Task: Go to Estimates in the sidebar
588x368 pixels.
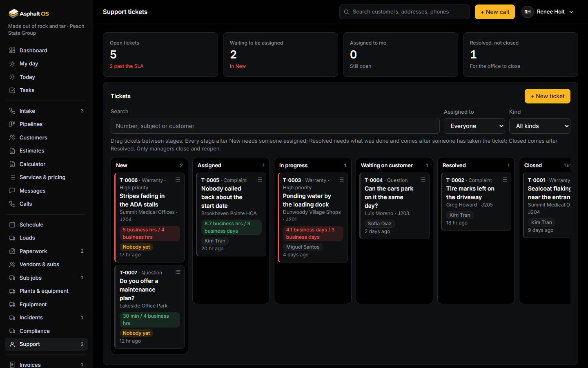Action: [46, 151]
